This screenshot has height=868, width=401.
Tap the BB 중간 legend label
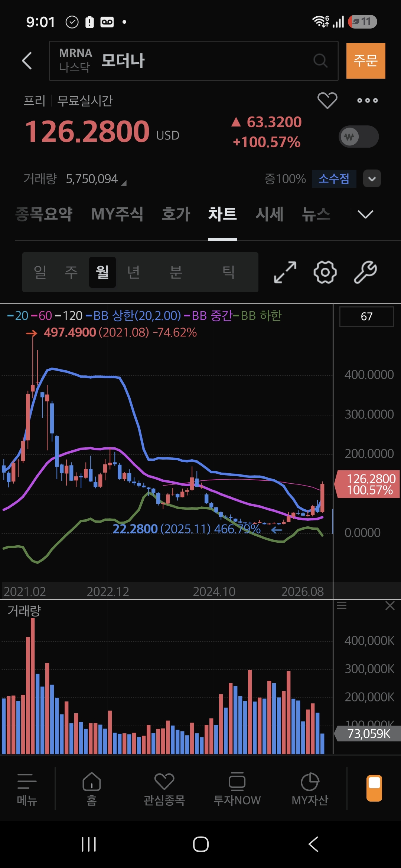(208, 316)
